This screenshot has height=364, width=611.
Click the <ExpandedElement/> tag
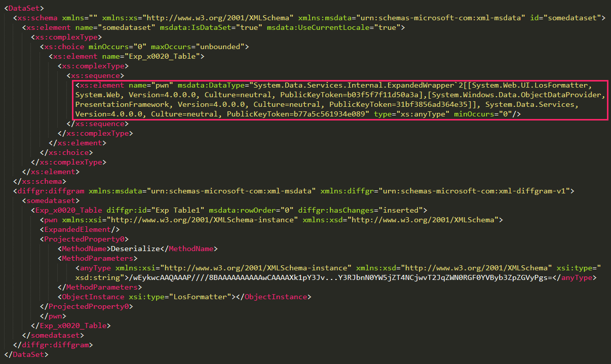tap(80, 229)
